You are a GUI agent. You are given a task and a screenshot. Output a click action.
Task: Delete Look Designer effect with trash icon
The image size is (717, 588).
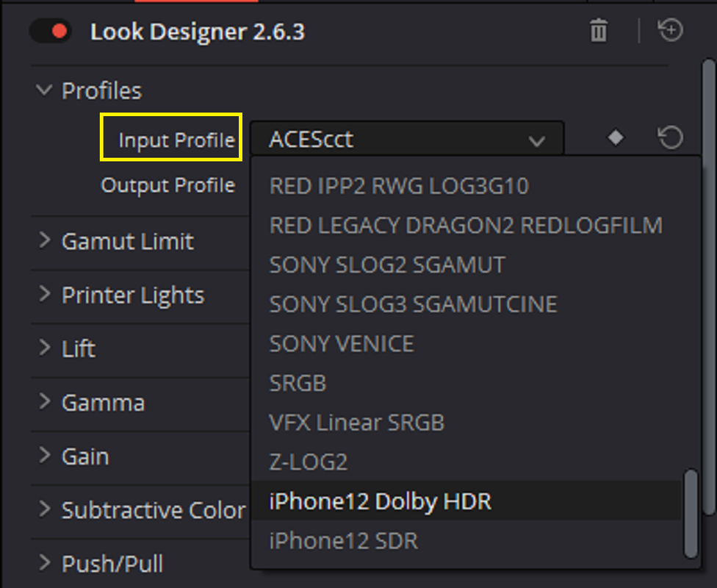[x=599, y=31]
